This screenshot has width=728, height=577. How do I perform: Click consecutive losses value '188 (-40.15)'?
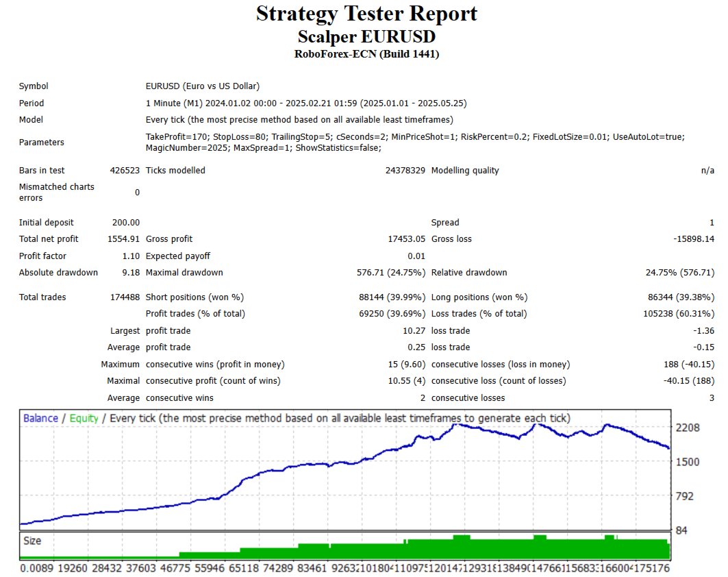(689, 365)
